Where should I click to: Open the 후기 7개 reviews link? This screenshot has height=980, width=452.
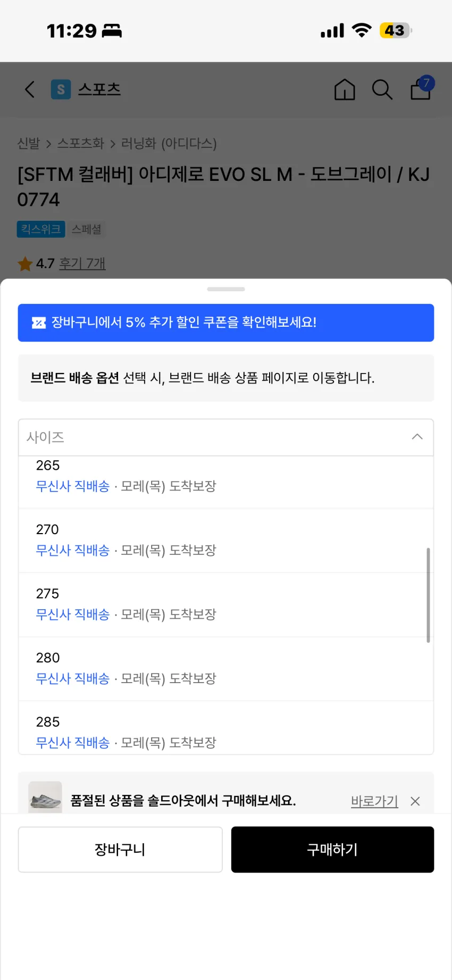(x=82, y=263)
